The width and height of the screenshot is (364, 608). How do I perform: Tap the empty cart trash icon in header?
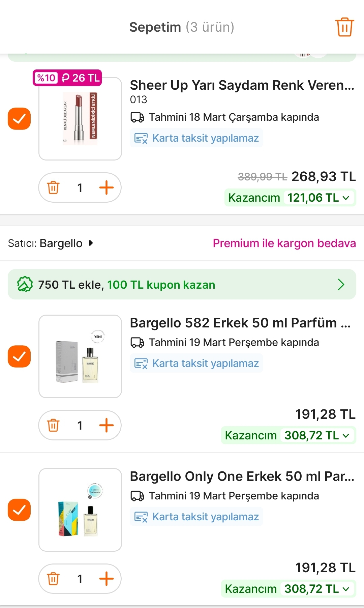(344, 27)
